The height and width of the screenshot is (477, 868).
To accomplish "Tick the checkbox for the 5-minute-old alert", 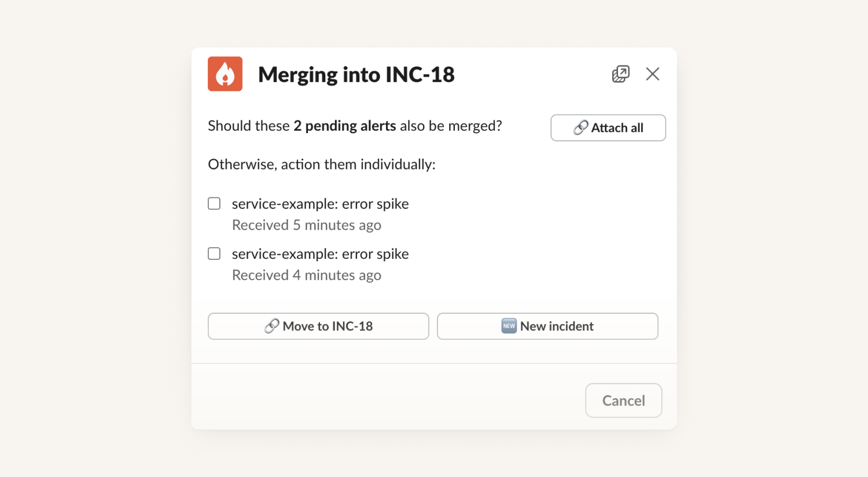I will tap(214, 204).
